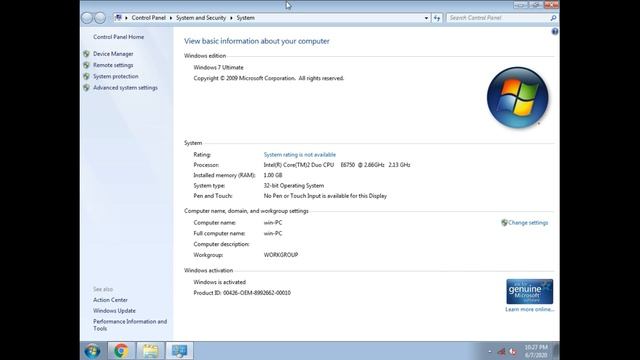This screenshot has height=360, width=640.
Task: Show hidden tray icons arrow
Action: (490, 351)
